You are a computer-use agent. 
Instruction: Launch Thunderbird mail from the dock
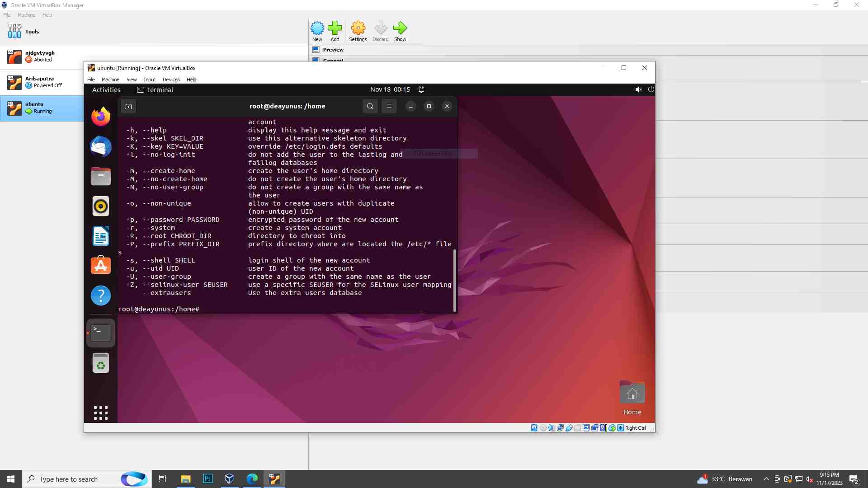[x=101, y=146]
